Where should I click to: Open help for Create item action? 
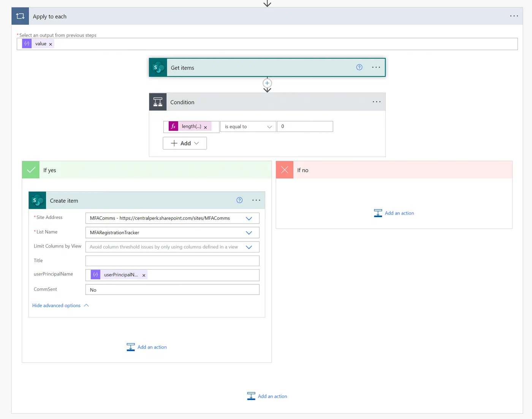coord(239,200)
